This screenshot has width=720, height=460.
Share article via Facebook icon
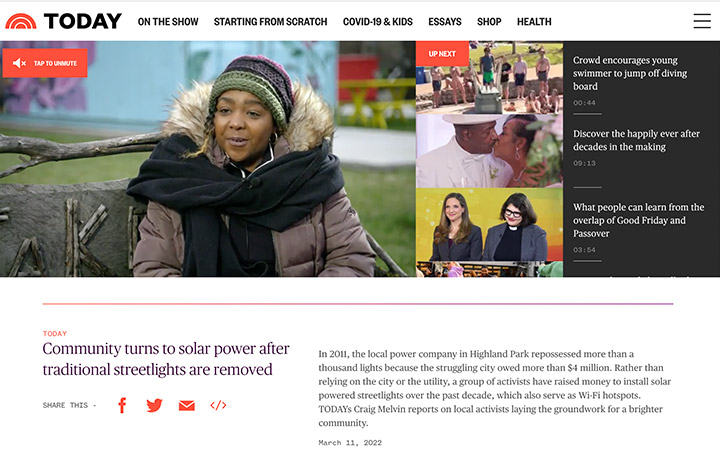tap(122, 405)
